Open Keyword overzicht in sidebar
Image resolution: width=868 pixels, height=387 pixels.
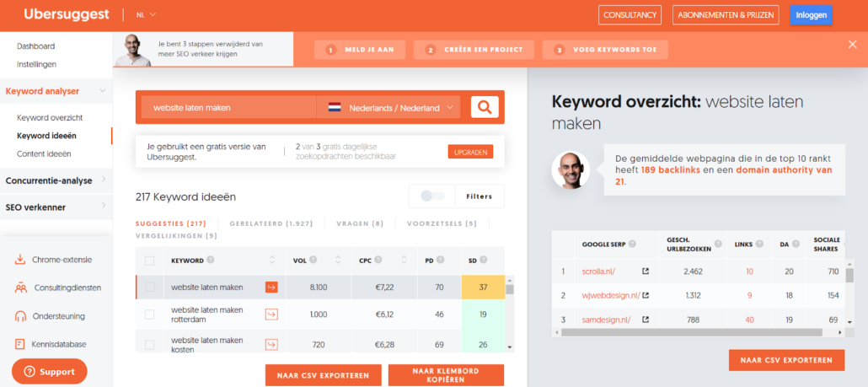(50, 117)
